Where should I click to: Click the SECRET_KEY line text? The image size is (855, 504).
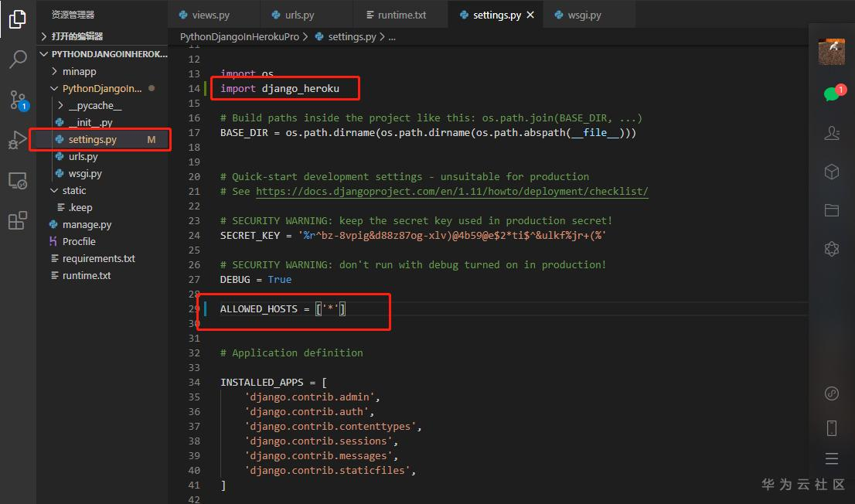click(414, 235)
